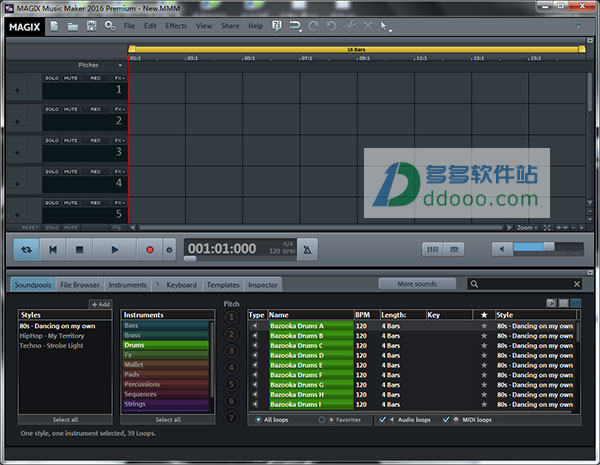This screenshot has height=465, width=600.
Task: Click the More sounds button
Action: 417,284
